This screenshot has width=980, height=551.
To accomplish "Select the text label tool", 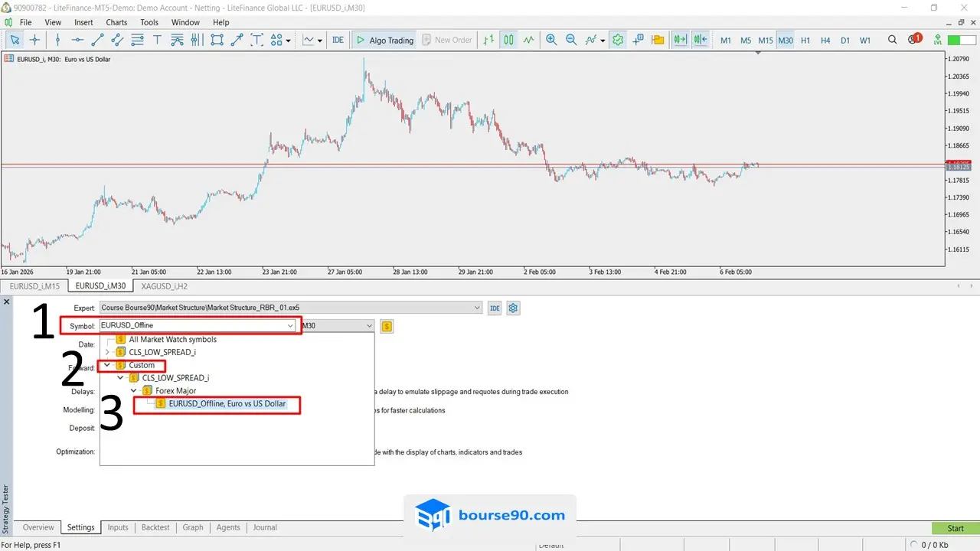I will tap(256, 40).
